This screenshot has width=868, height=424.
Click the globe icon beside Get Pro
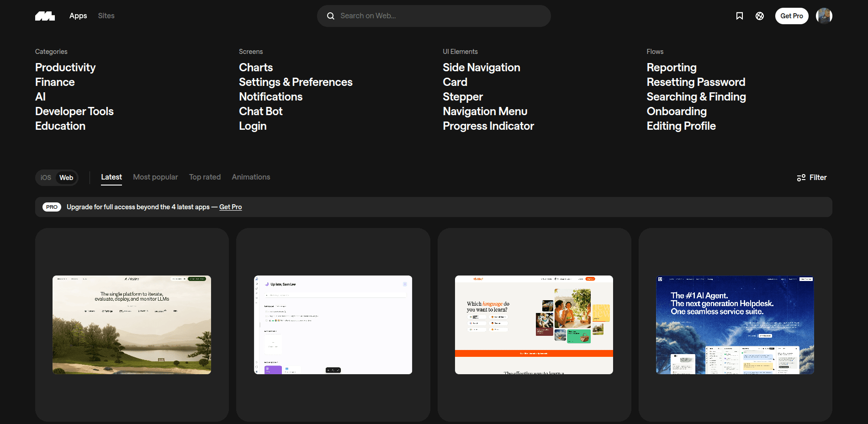(x=759, y=16)
